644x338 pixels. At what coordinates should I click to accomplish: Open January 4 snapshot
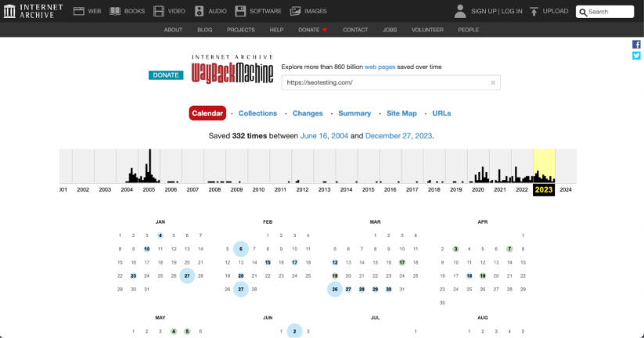pyautogui.click(x=160, y=236)
